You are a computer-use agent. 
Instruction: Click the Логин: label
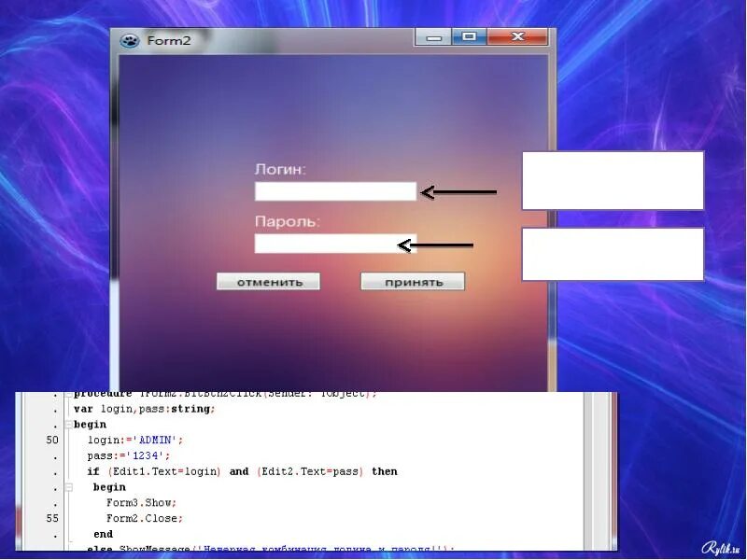tap(281, 170)
